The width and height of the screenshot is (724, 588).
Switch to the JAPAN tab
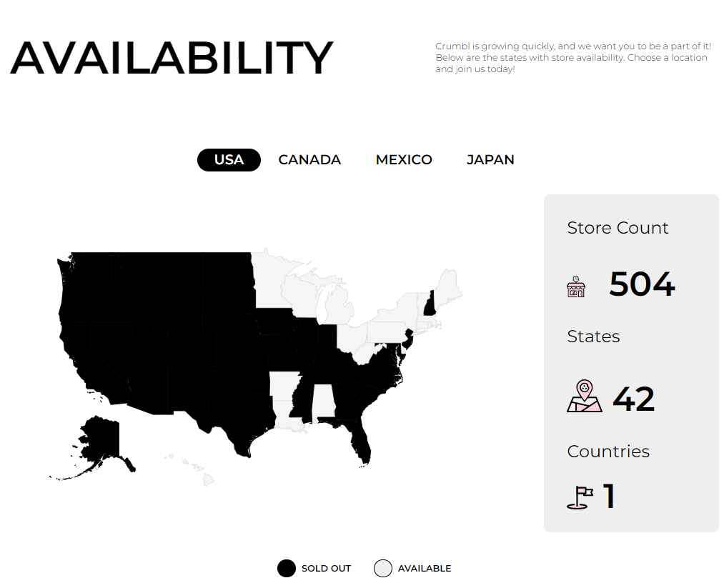[x=490, y=160]
